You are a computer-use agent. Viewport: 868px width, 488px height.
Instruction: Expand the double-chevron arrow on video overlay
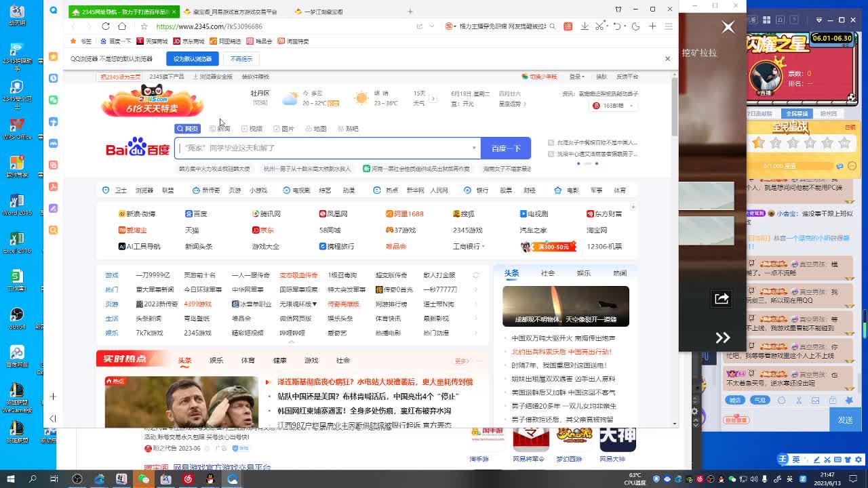click(x=723, y=338)
